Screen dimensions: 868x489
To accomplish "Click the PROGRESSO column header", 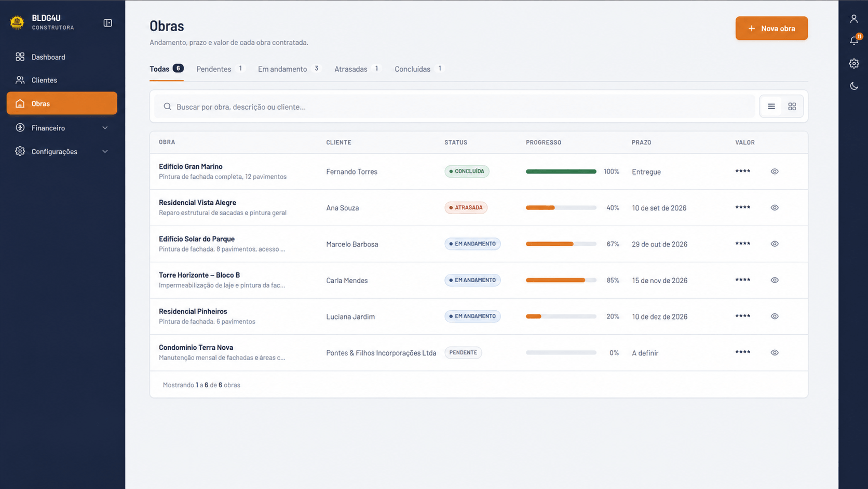I will (544, 142).
